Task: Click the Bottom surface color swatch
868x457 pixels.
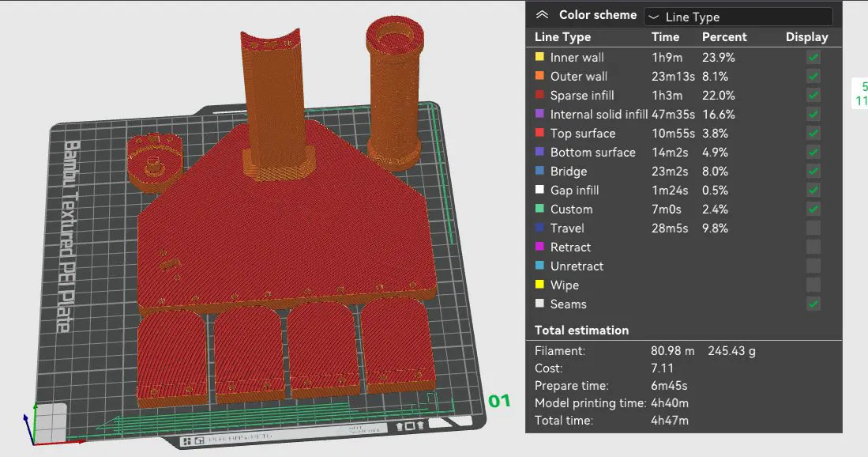Action: click(539, 151)
